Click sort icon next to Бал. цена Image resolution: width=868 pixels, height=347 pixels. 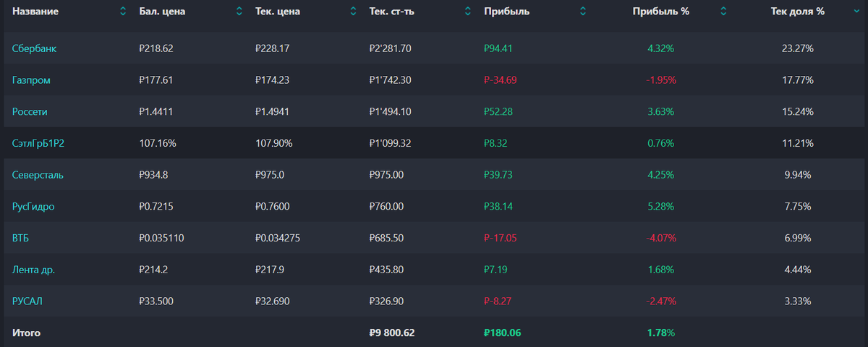pyautogui.click(x=239, y=12)
